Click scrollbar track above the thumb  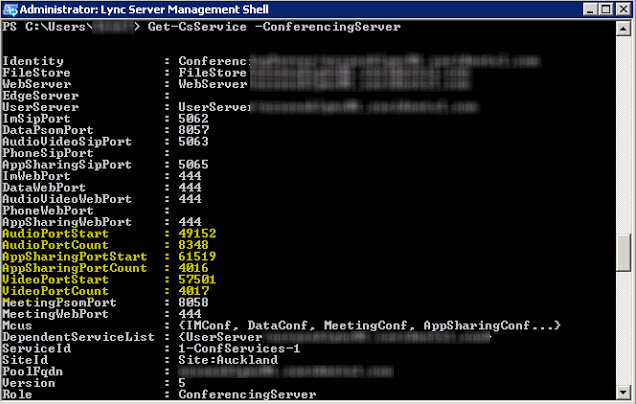pos(624,130)
